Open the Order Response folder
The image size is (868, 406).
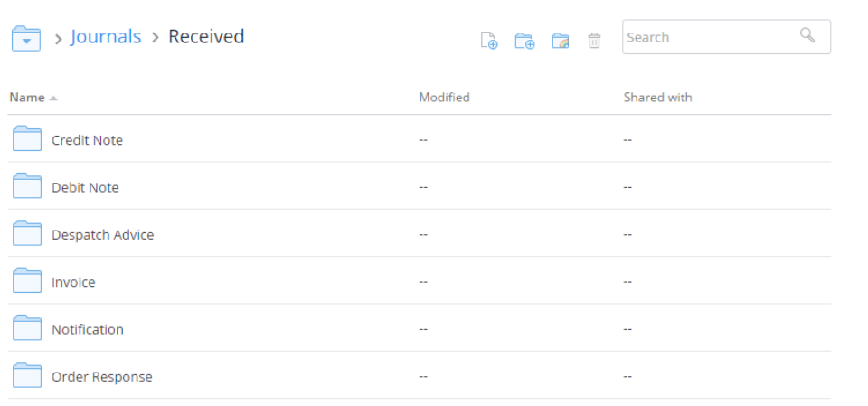[x=101, y=376]
